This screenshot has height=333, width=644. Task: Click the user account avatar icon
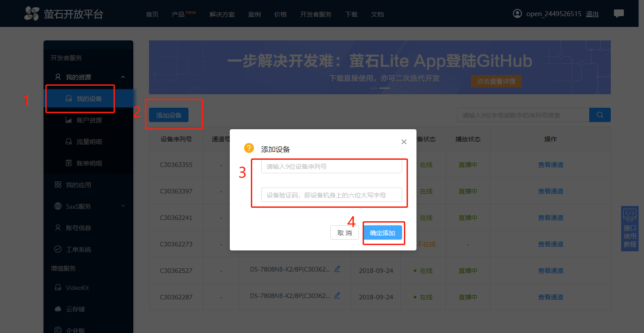click(x=517, y=13)
